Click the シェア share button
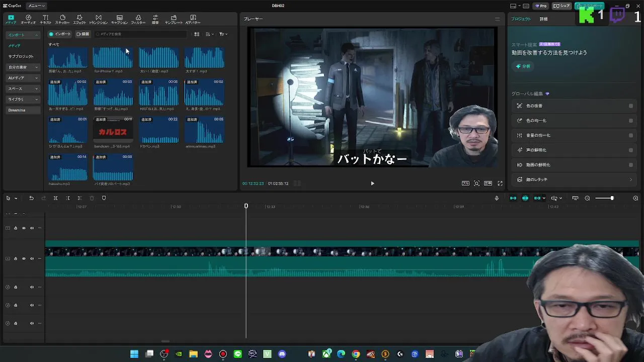This screenshot has height=362, width=644. click(561, 6)
